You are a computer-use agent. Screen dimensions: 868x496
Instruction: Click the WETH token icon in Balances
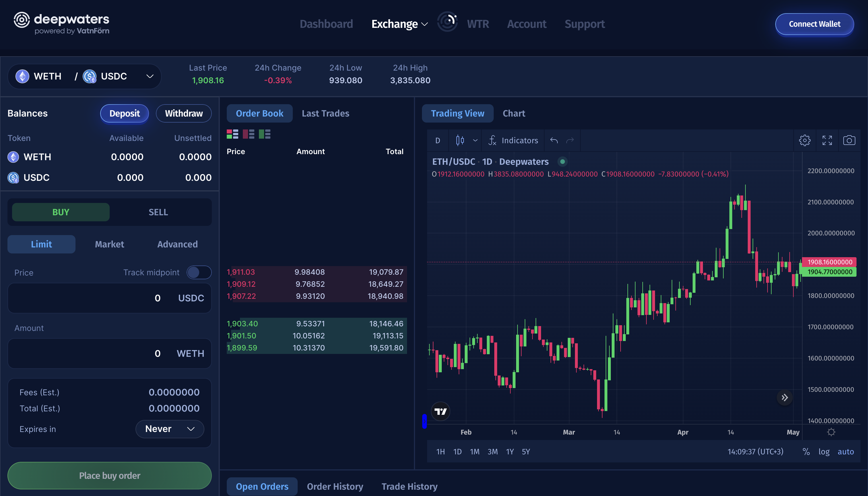(x=13, y=157)
